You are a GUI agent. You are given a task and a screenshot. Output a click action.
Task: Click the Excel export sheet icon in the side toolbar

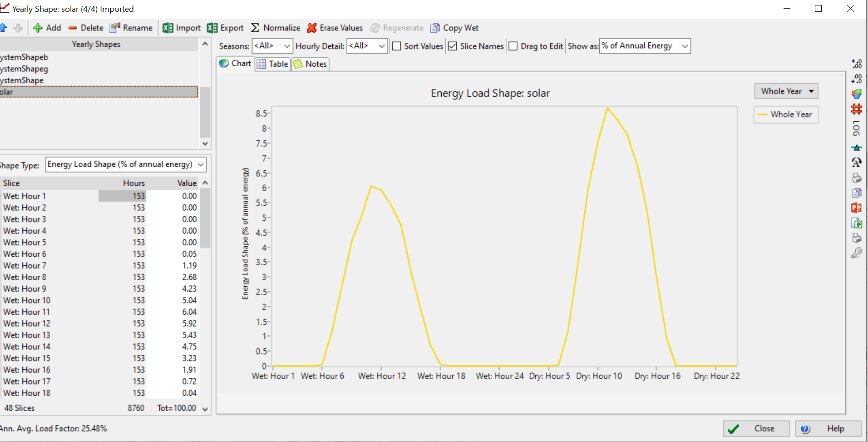857,223
